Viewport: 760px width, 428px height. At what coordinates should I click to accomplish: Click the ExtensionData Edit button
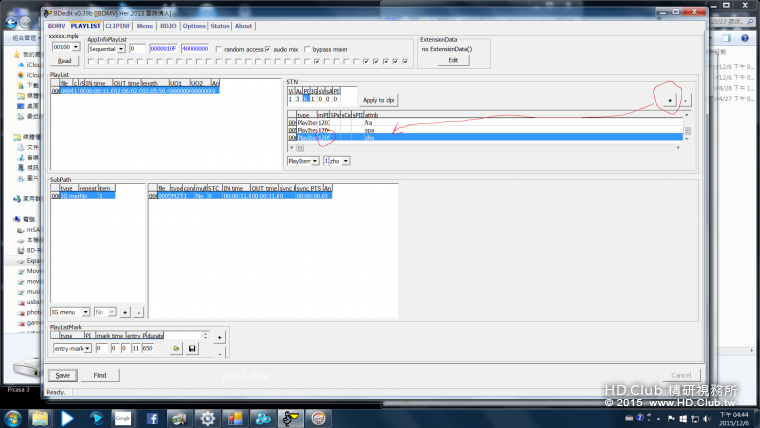pyautogui.click(x=453, y=60)
